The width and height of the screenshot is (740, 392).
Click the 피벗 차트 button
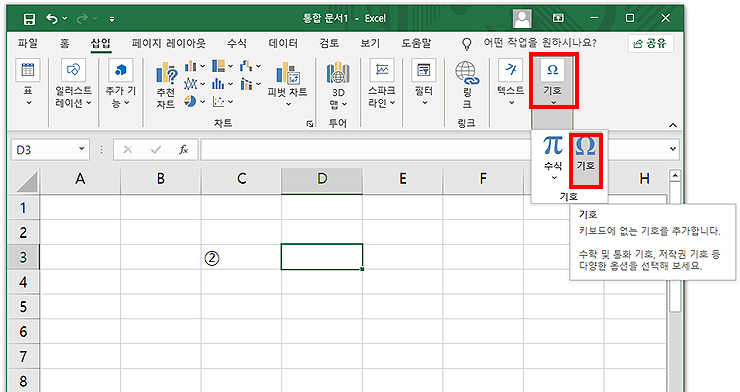[287, 84]
